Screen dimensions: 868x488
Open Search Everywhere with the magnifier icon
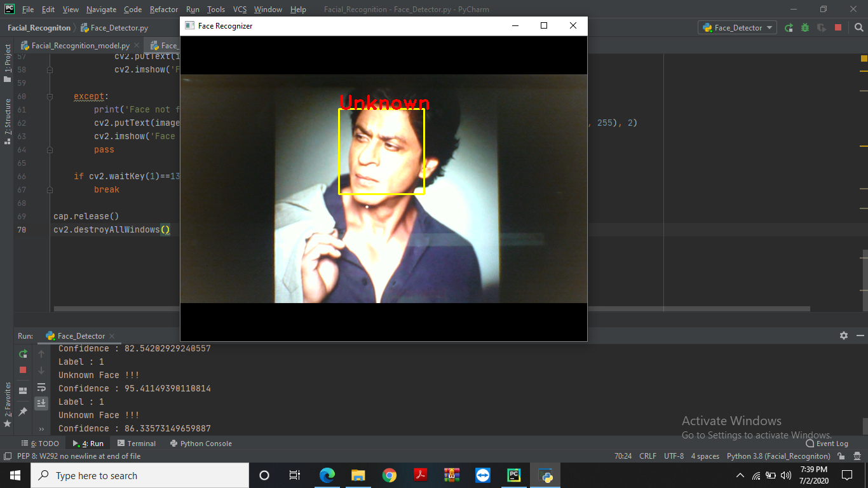coord(857,27)
